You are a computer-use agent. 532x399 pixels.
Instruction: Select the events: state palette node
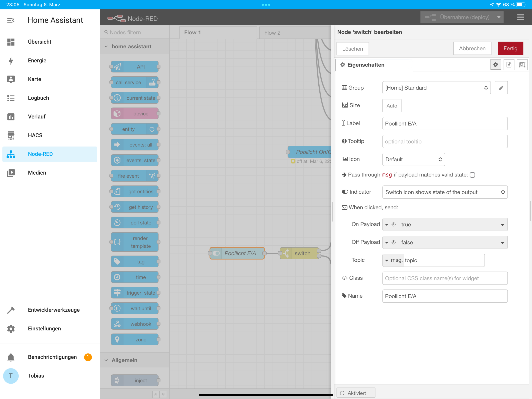pyautogui.click(x=135, y=160)
